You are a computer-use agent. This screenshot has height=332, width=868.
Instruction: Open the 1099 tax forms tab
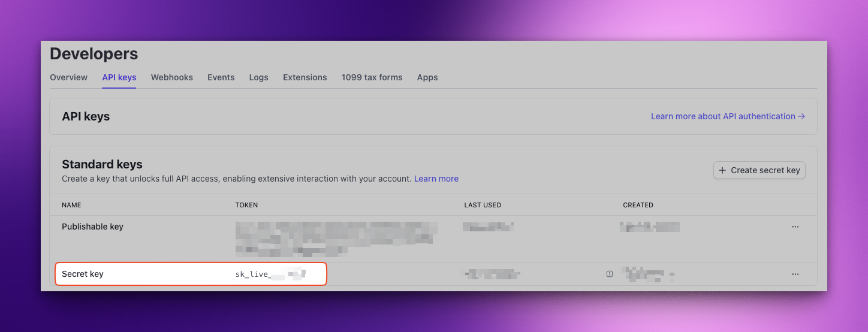[372, 77]
